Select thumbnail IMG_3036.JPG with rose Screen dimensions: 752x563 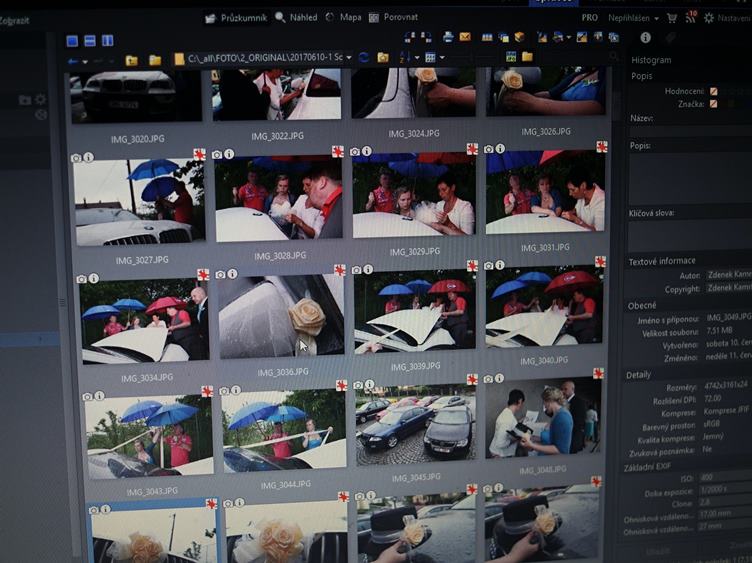282,317
